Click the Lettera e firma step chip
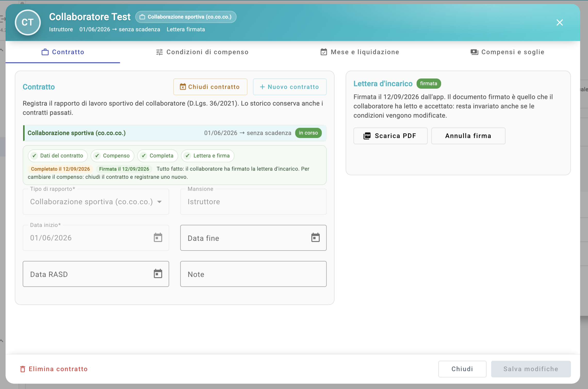 coord(208,155)
